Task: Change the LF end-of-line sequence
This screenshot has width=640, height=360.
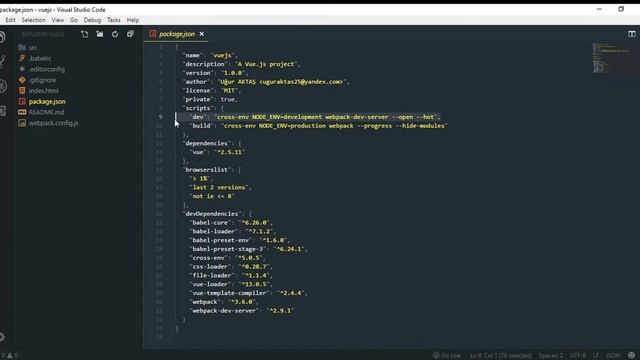Action: [x=596, y=356]
